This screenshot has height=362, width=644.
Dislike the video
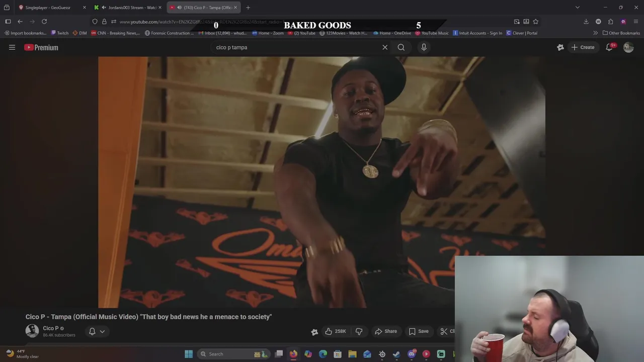359,331
